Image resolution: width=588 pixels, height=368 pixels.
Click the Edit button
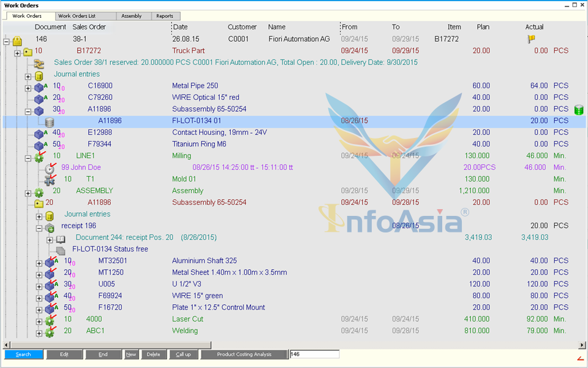click(64, 354)
